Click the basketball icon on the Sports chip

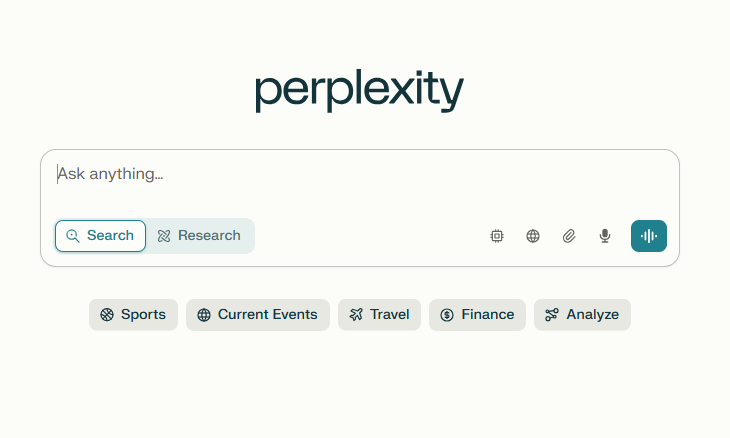107,315
